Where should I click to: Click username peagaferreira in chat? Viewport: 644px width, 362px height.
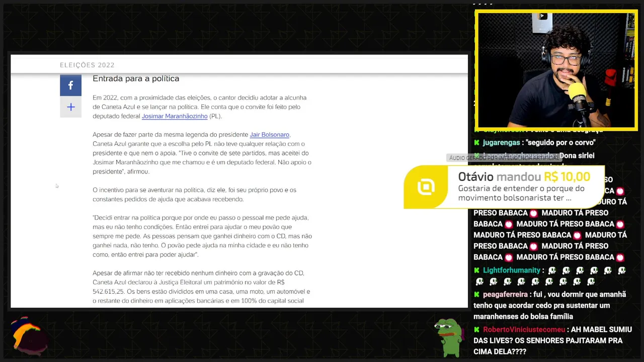[x=505, y=295]
